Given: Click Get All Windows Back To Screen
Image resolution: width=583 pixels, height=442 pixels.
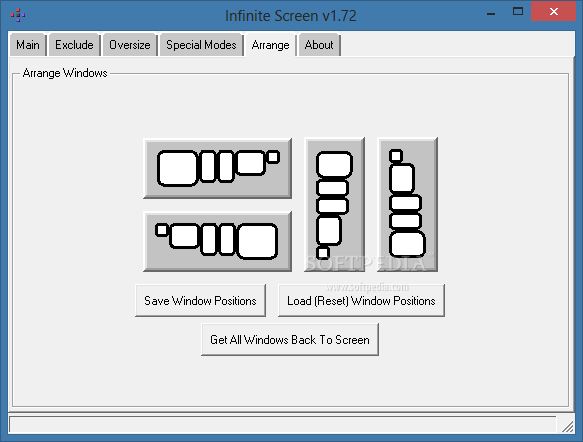Looking at the screenshot, I should coord(290,339).
